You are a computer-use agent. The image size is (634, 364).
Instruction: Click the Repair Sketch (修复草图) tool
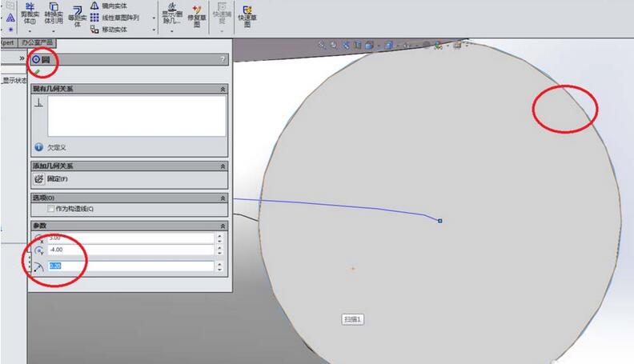click(197, 16)
